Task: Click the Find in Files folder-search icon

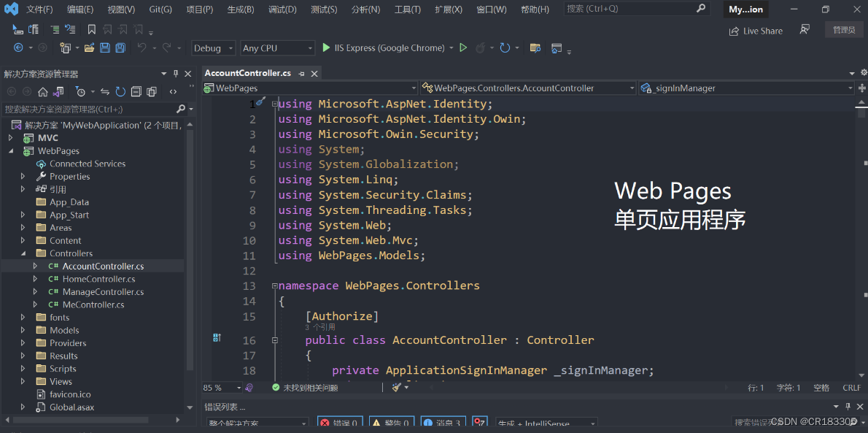Action: coord(535,48)
